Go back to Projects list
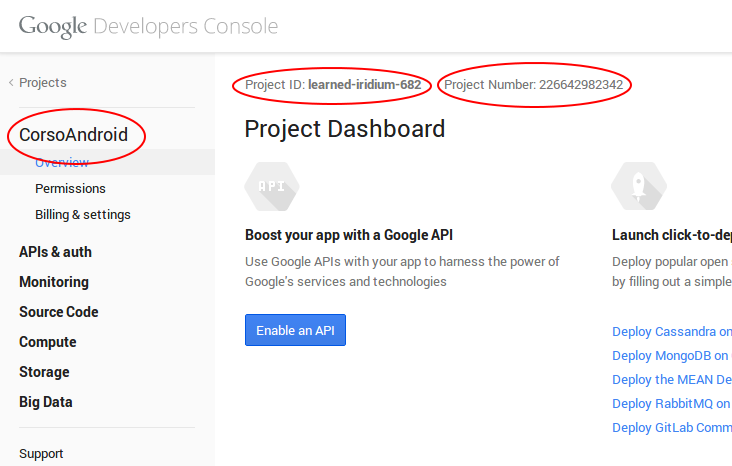 click(42, 83)
